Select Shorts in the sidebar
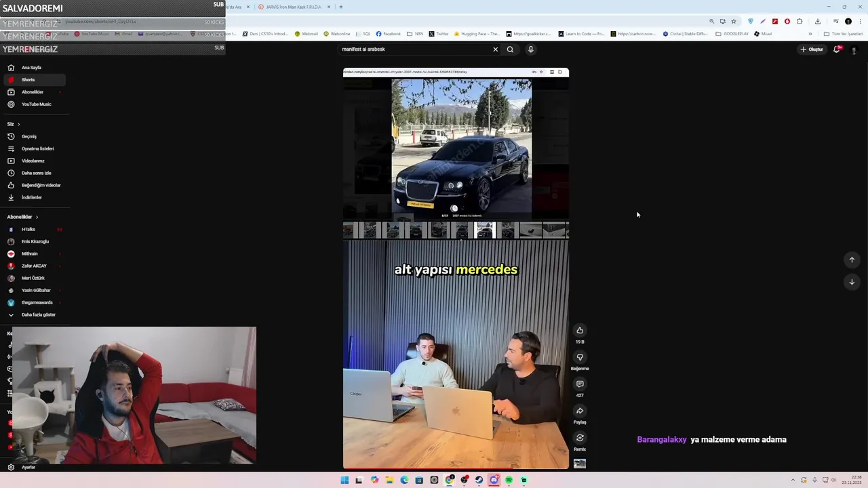Viewport: 868px width, 488px height. 34,80
